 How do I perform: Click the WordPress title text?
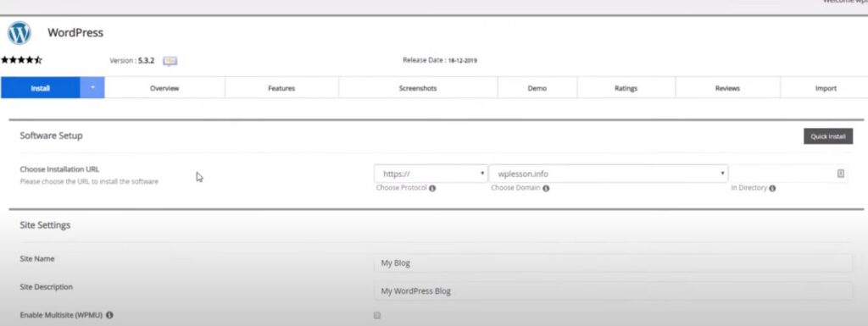[x=75, y=32]
